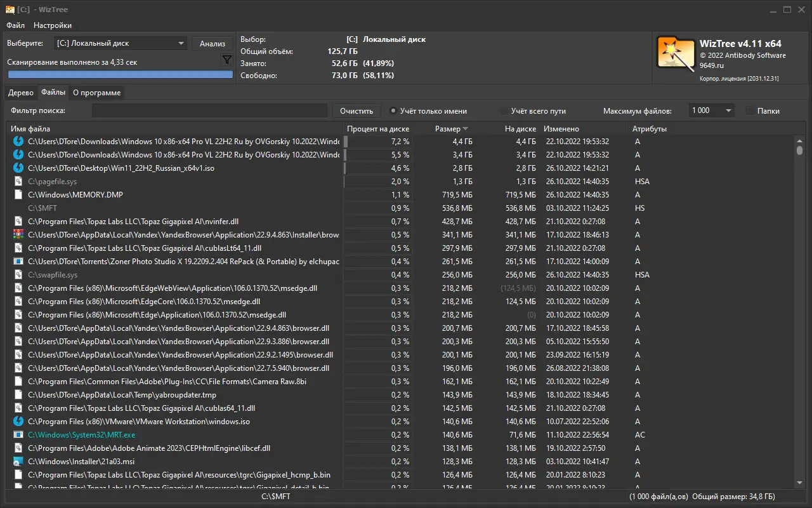Switch to the 'Файлы' tab
The height and width of the screenshot is (508, 812).
pyautogui.click(x=53, y=92)
